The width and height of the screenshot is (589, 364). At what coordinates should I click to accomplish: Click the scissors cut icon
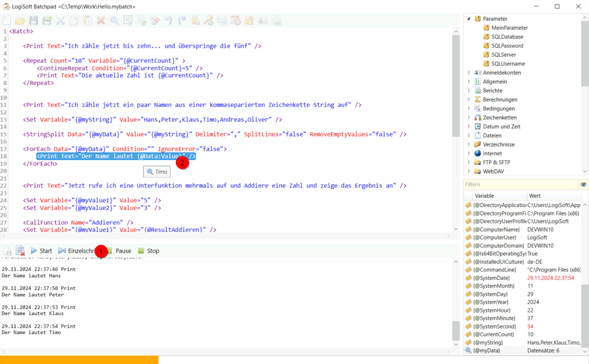coord(60,21)
